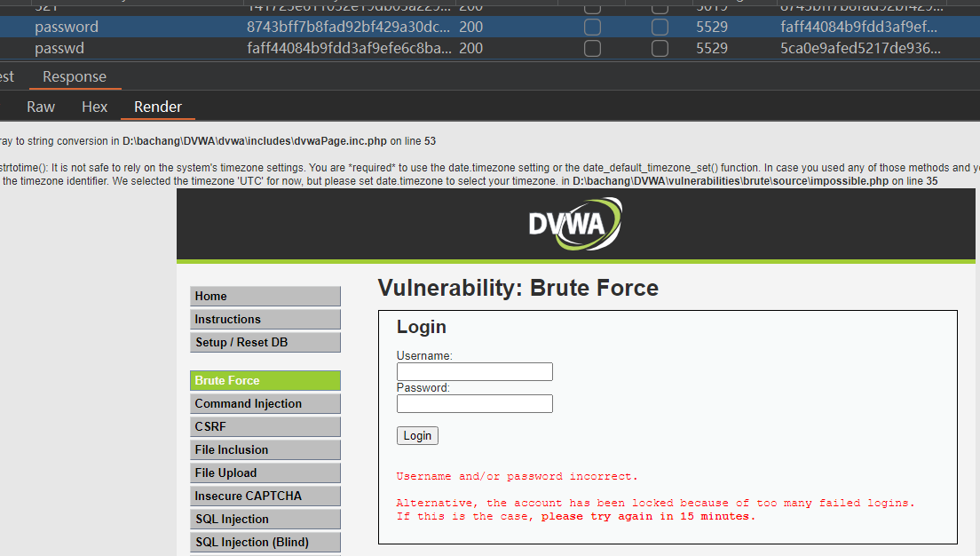Click the 8743bff7b8fad92bf429a30dc token cell
The height and width of the screenshot is (556, 980).
point(348,27)
